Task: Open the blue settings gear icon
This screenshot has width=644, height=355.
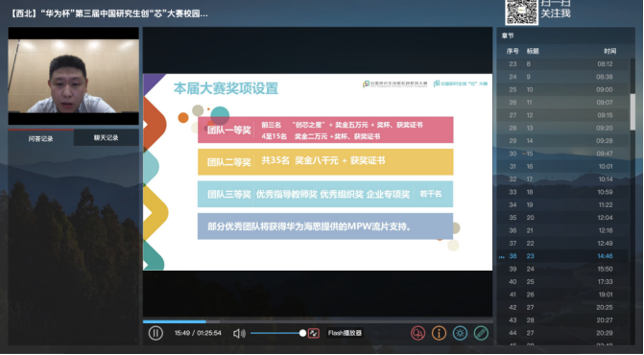Action: 460,333
